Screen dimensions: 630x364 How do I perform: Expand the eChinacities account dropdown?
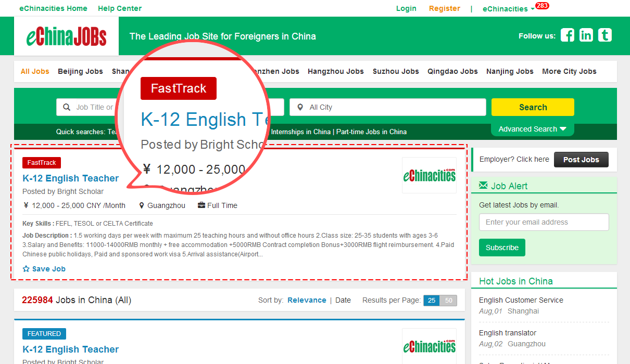tap(508, 9)
